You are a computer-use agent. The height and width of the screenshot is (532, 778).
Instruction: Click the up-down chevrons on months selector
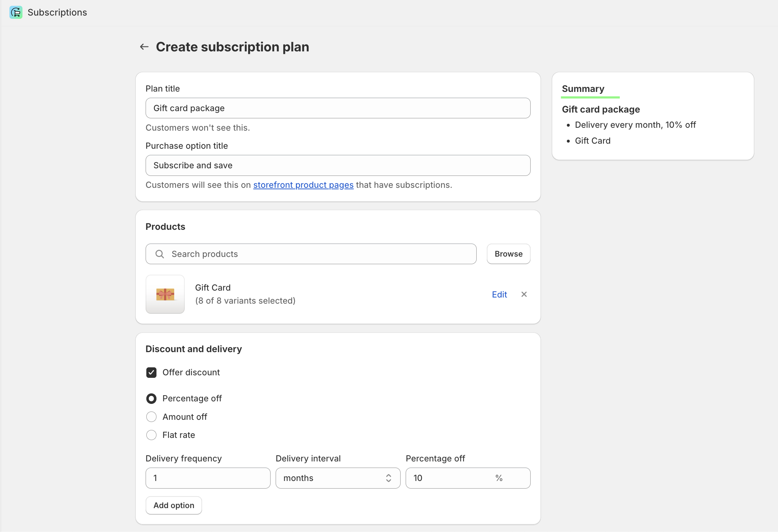pyautogui.click(x=389, y=478)
